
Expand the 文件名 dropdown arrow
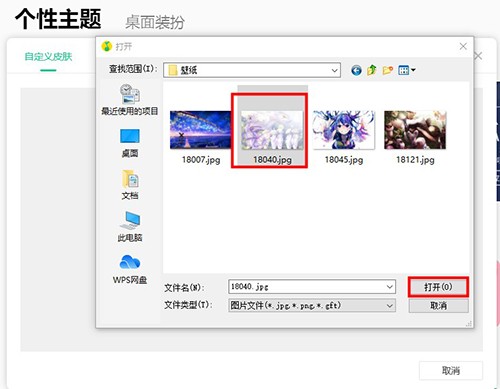click(390, 287)
